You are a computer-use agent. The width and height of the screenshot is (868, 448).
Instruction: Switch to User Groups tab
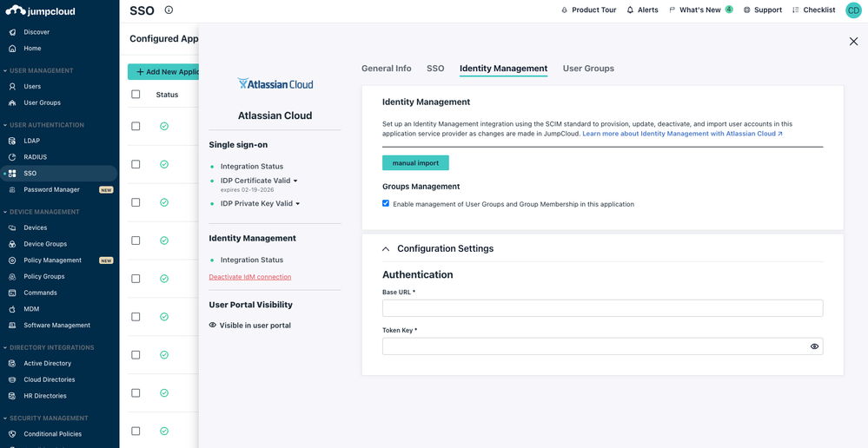(x=588, y=69)
